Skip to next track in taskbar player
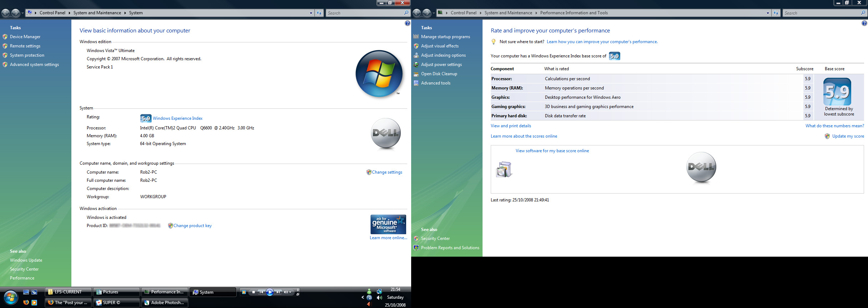Screen dimensions: 868x308 point(278,292)
